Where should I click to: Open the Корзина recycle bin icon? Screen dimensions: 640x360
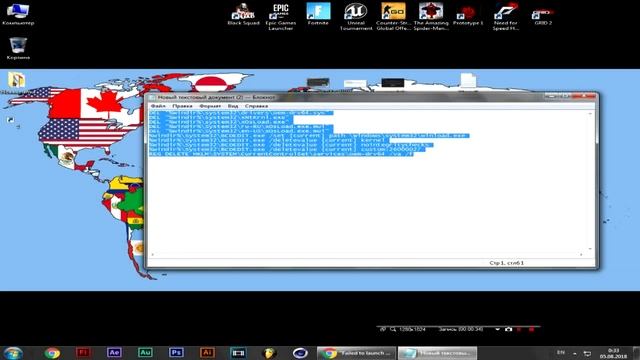tap(18, 48)
